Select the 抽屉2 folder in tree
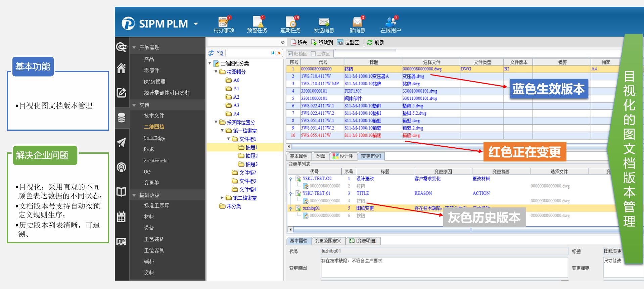Image resolution: width=644 pixels, height=289 pixels. click(251, 156)
